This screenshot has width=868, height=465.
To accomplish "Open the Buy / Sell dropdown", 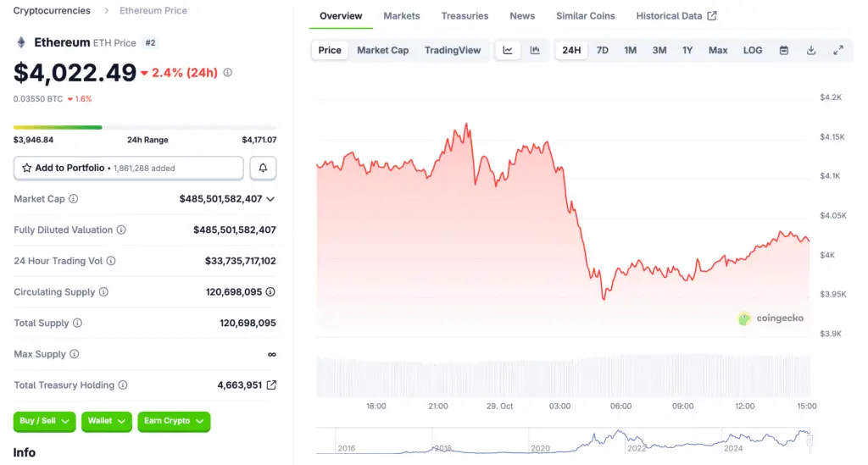I will pyautogui.click(x=44, y=421).
